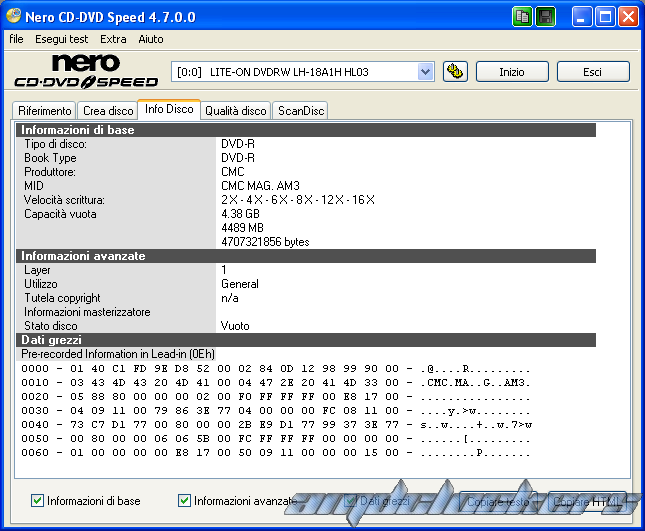Click the green save disk icon
This screenshot has height=531, width=645.
pyautogui.click(x=546, y=16)
